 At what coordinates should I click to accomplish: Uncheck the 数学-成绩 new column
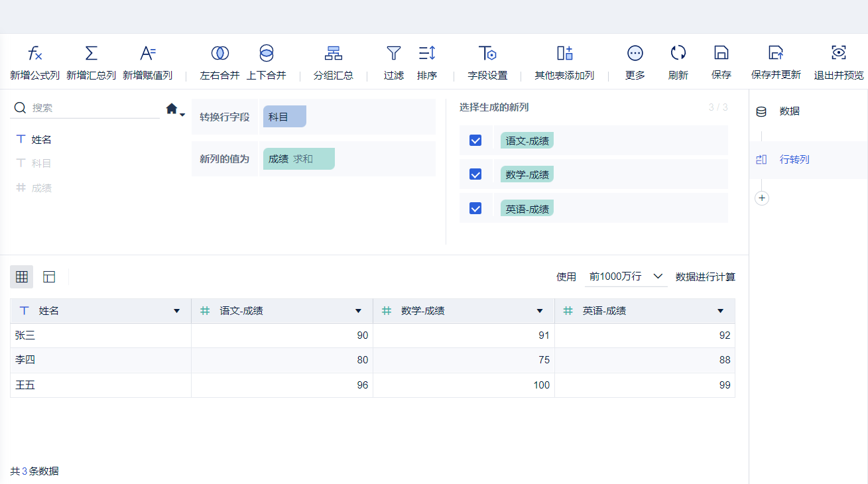tap(475, 174)
